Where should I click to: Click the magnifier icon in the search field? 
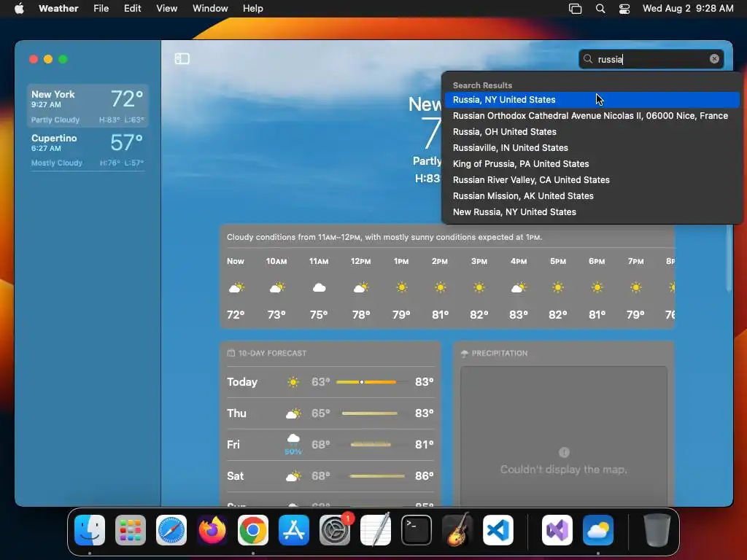click(588, 58)
